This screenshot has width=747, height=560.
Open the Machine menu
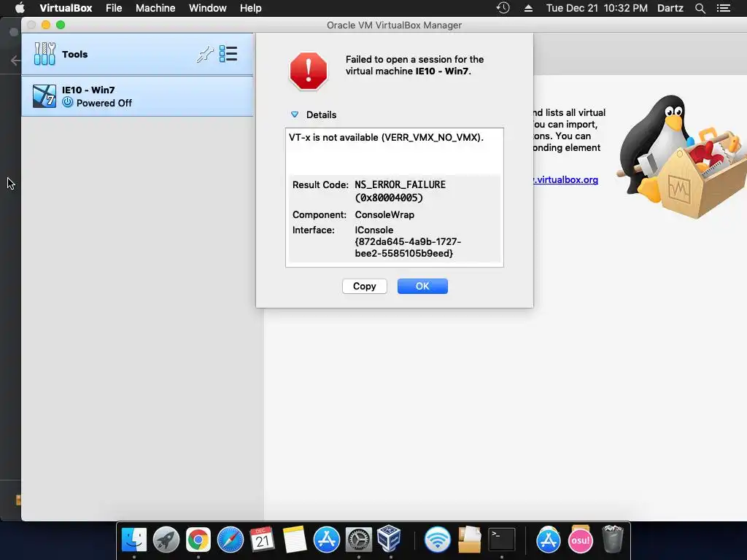point(155,8)
